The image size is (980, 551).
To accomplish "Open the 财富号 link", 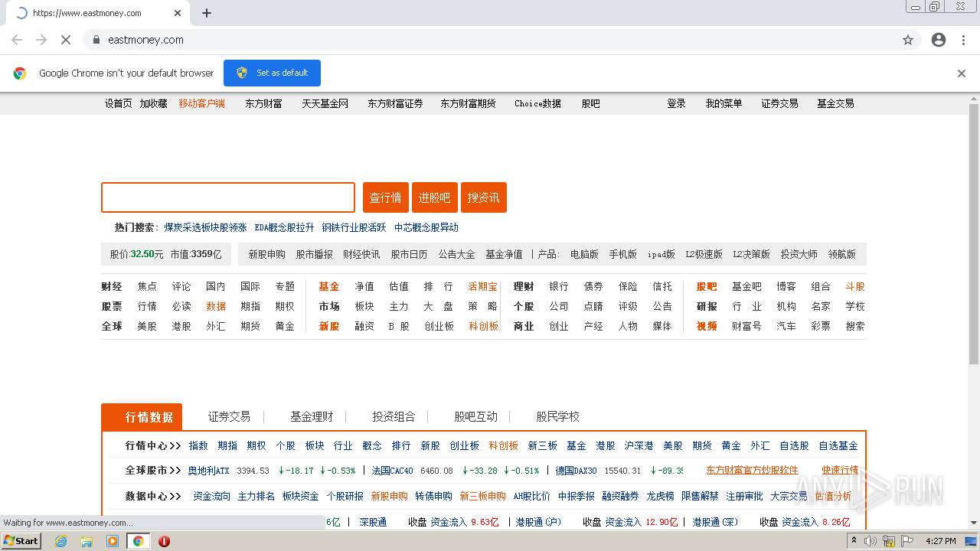I will click(x=746, y=326).
